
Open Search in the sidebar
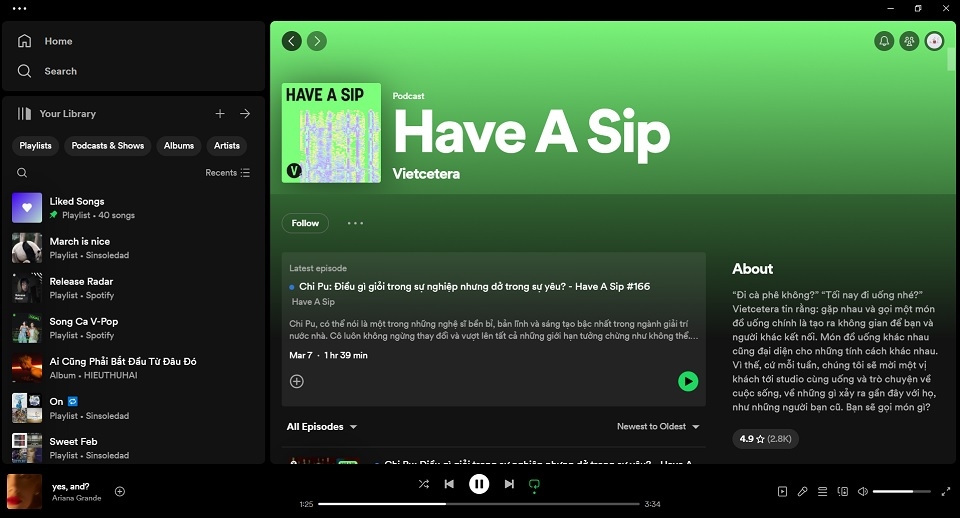[x=48, y=71]
